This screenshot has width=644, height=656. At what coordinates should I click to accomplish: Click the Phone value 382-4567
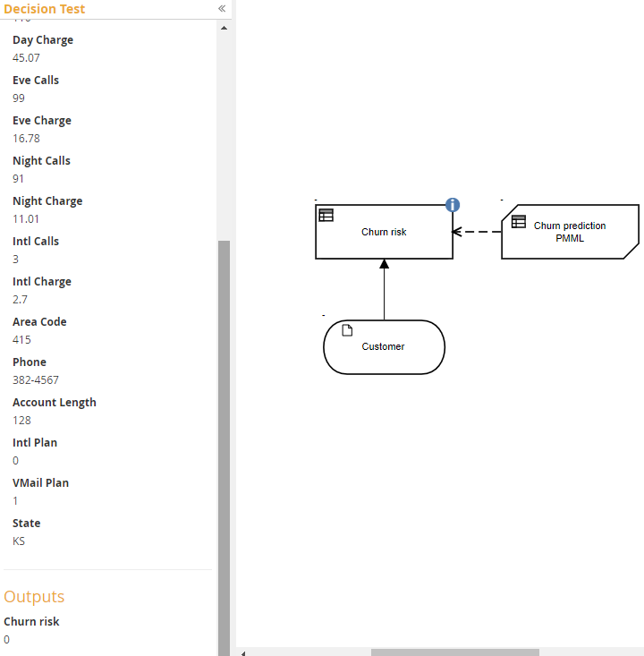36,380
